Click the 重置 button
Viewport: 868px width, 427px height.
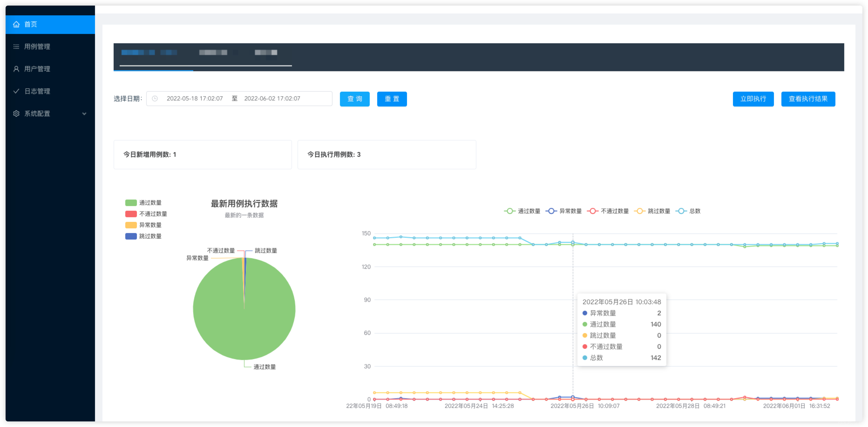click(392, 99)
